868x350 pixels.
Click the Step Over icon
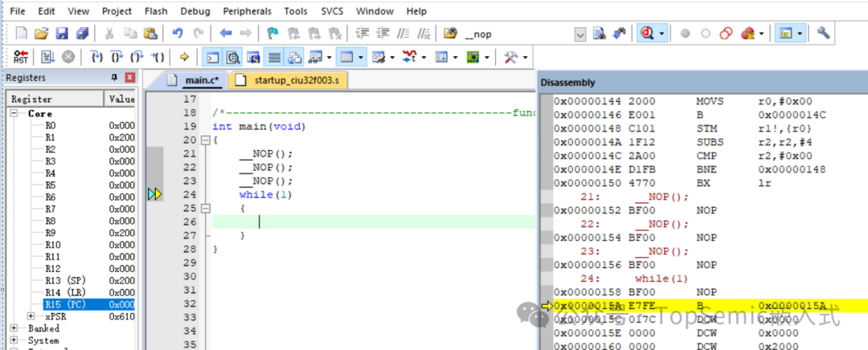(117, 57)
